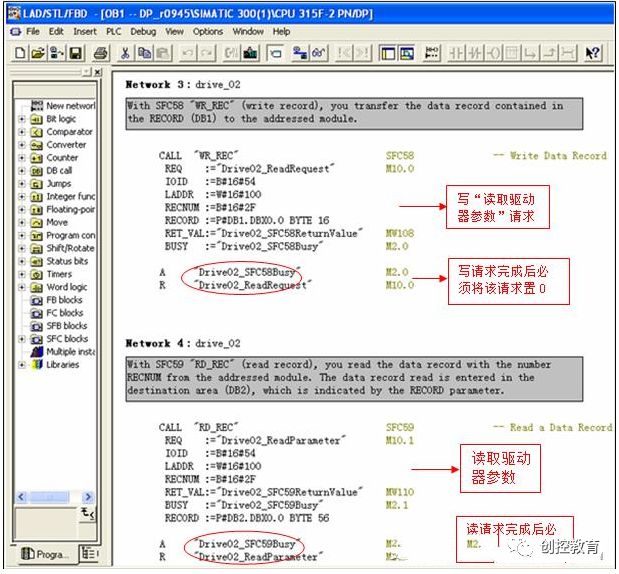Insert a normally closed contact icon
Screen dimensions: 619x574
[475, 53]
